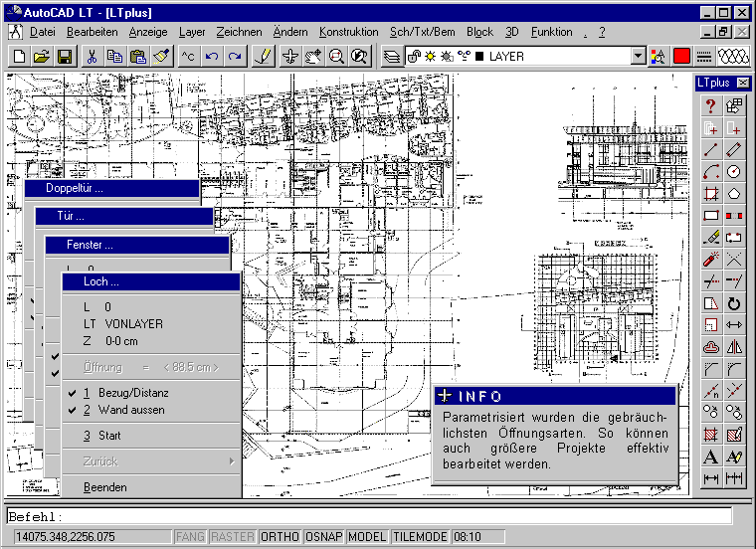Uncheck the Bezug/Distanz option
756x549 pixels.
151,393
